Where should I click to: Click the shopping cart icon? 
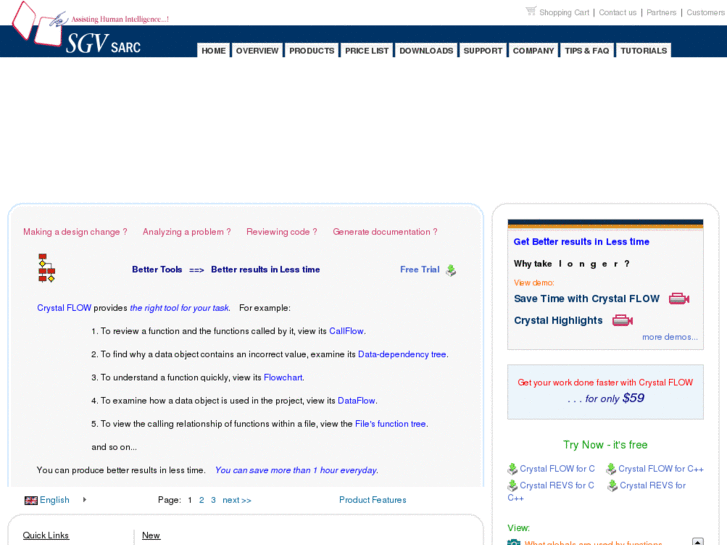coord(531,11)
